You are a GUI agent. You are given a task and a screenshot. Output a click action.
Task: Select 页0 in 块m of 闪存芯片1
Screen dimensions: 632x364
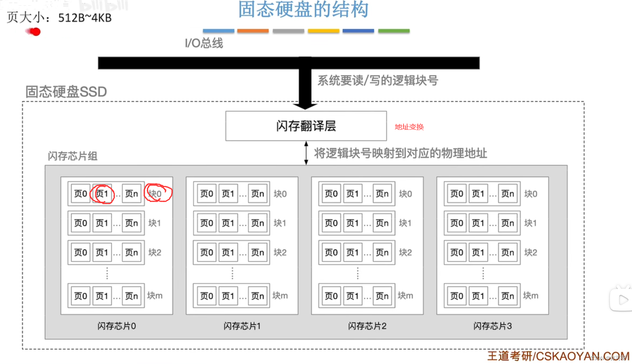point(206,296)
